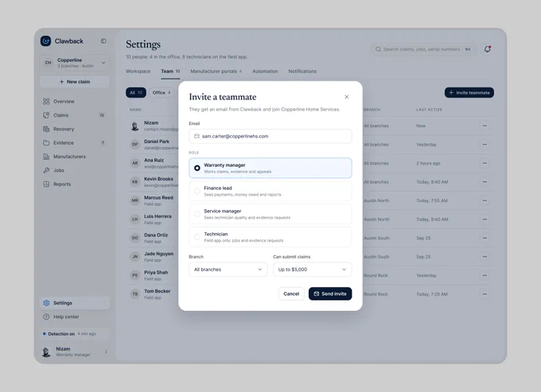
Task: Click the search magnifier icon
Action: [x=378, y=49]
